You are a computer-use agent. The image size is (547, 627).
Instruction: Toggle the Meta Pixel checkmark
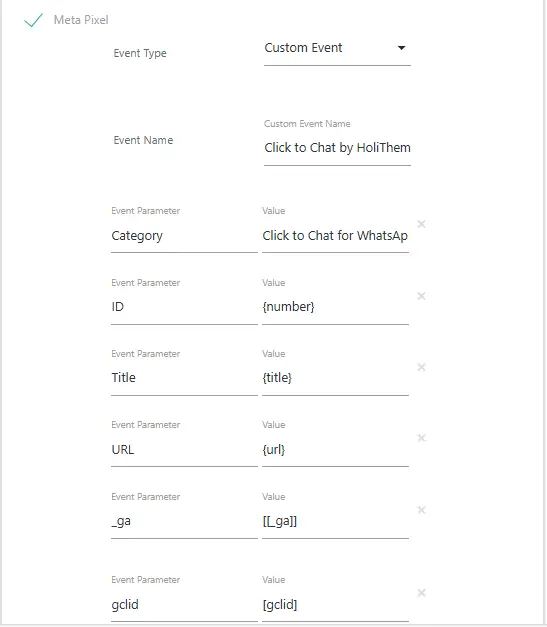[33, 20]
